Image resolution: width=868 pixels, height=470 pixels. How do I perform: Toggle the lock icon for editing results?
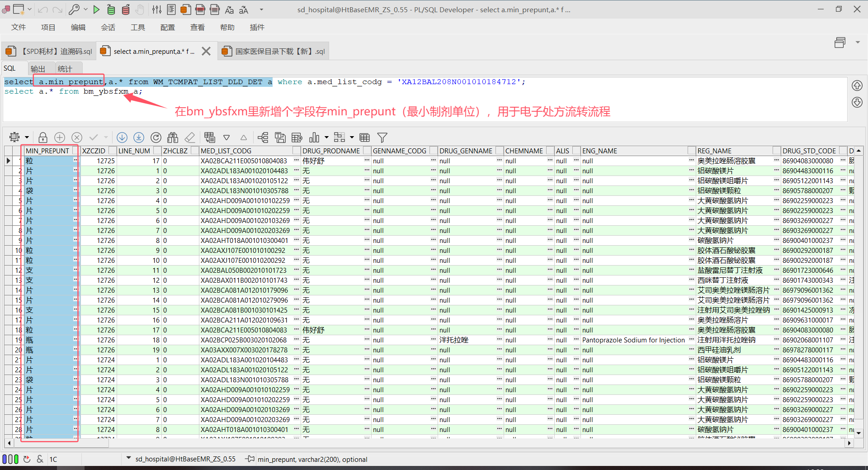click(43, 138)
